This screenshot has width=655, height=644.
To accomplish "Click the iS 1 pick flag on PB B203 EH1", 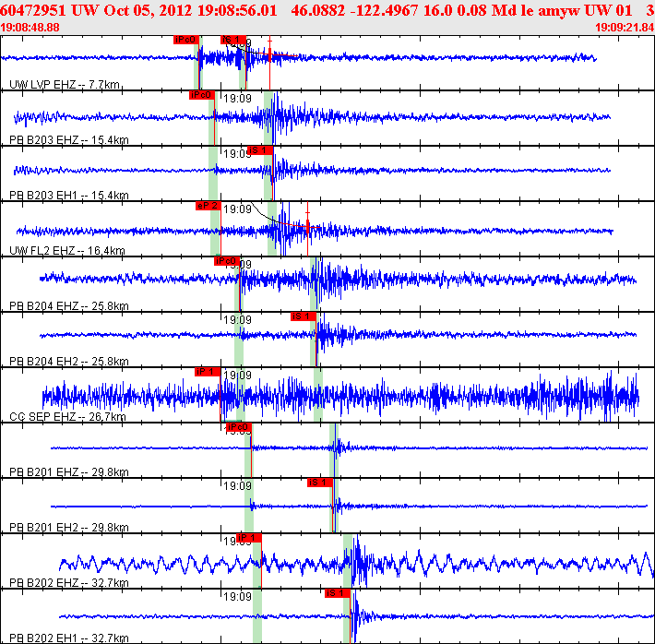I will 260,150.
